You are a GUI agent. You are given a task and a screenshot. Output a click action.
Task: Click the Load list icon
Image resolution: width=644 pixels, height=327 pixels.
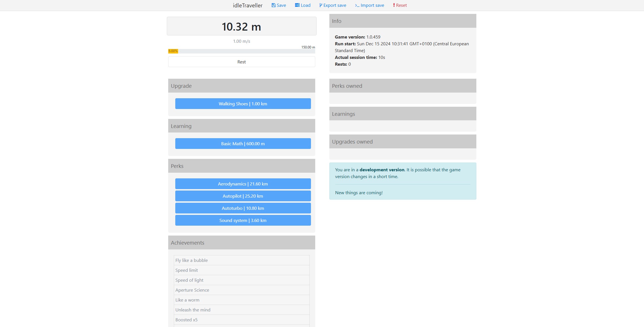pos(297,5)
